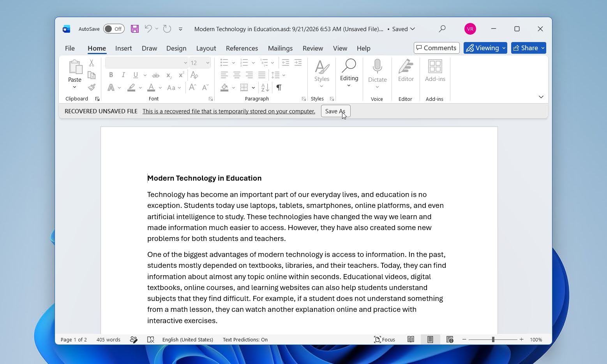607x364 pixels.
Task: Click the 405 words count in status bar
Action: 108,339
